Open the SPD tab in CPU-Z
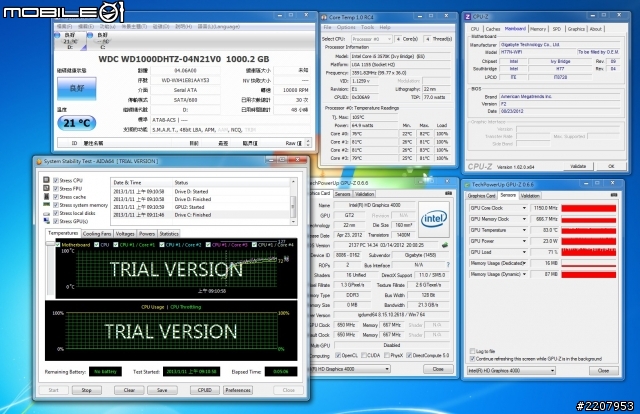Viewport: 640px width, 414px height. [x=557, y=29]
